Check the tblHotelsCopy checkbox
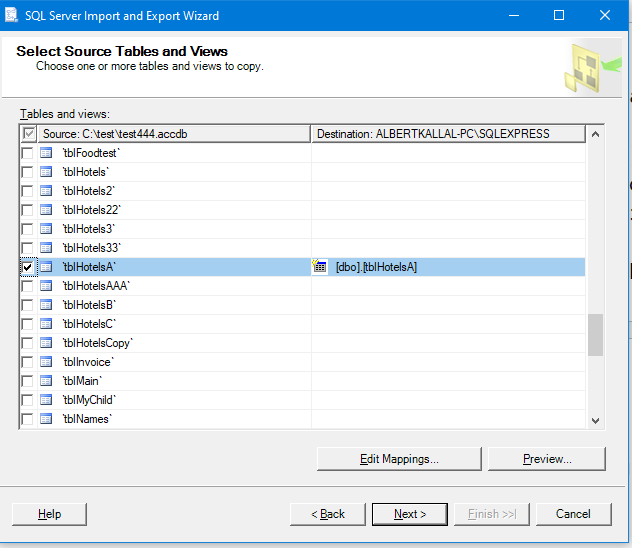 [27, 343]
